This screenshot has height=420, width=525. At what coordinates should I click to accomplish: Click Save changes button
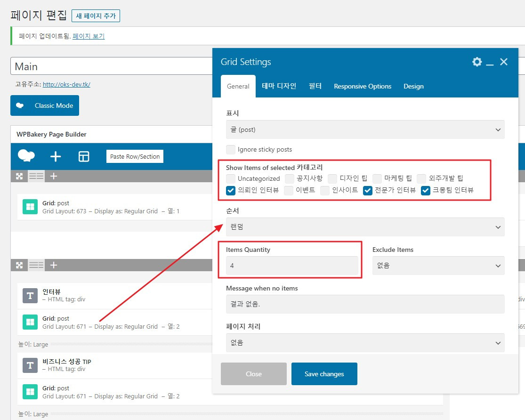click(324, 374)
